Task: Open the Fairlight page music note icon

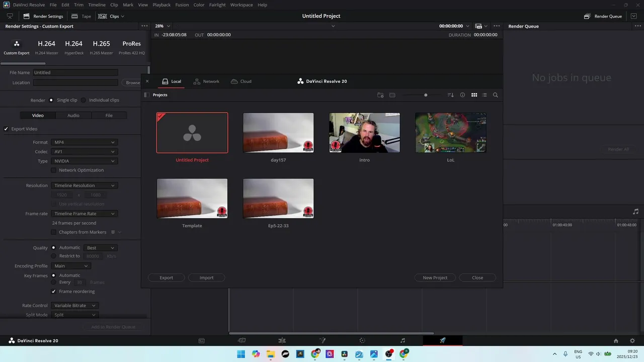Action: (x=403, y=340)
